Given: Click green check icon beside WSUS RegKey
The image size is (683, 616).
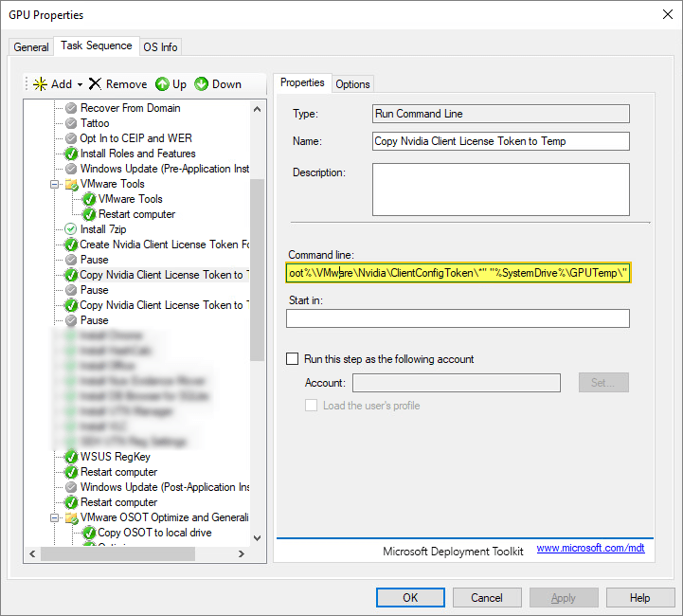Looking at the screenshot, I should (71, 457).
